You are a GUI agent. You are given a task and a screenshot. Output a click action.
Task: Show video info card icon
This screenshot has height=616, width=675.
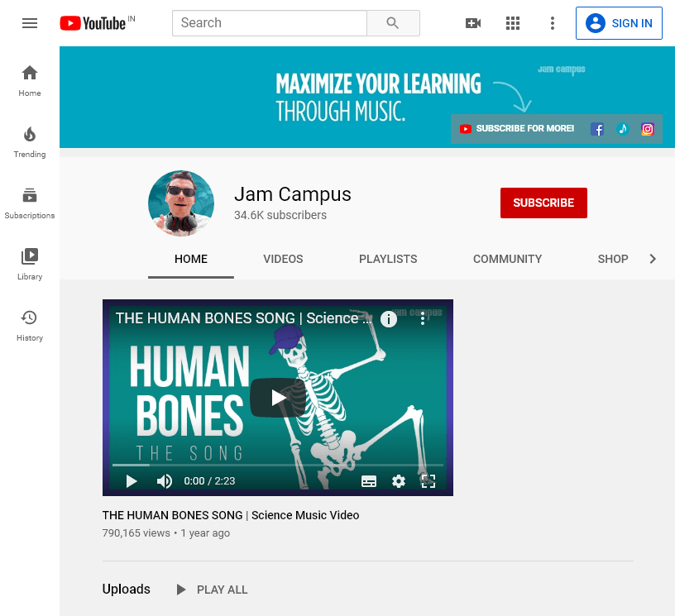click(x=389, y=319)
